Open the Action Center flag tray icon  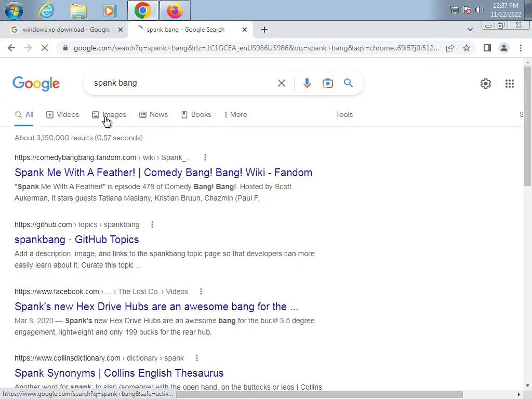pyautogui.click(x=467, y=10)
